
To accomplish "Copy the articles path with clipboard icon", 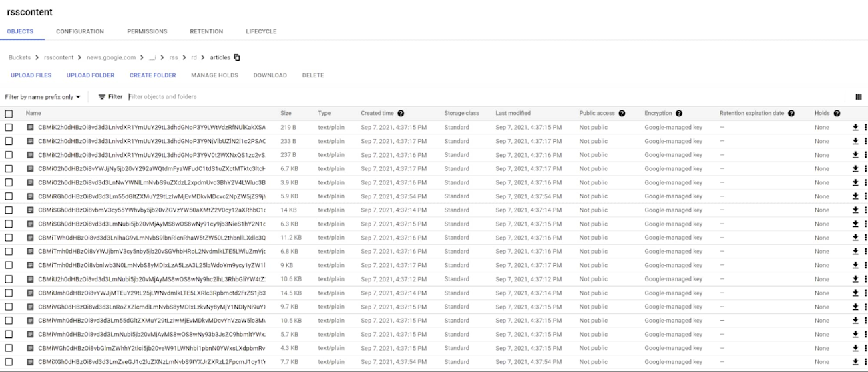I will [x=237, y=57].
